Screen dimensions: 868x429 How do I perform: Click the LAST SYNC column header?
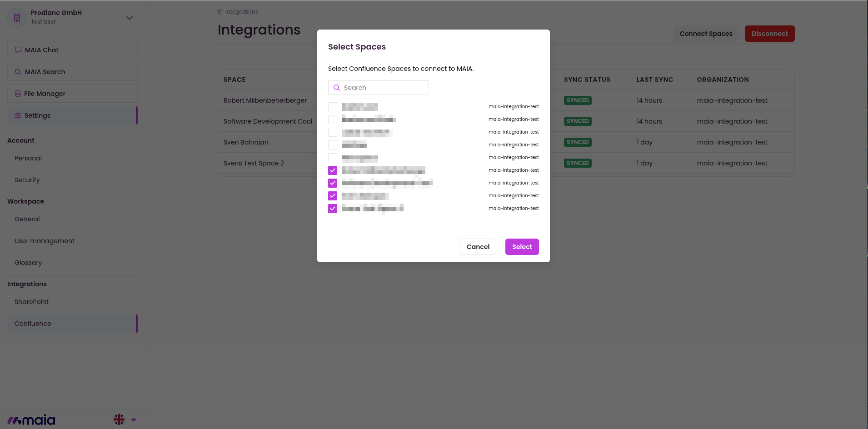[655, 80]
